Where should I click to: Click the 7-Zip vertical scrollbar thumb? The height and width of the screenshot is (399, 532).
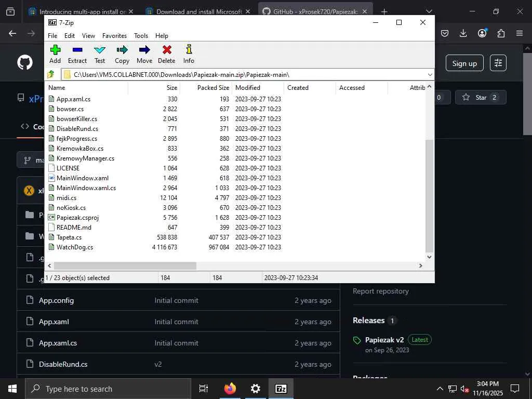click(x=429, y=195)
